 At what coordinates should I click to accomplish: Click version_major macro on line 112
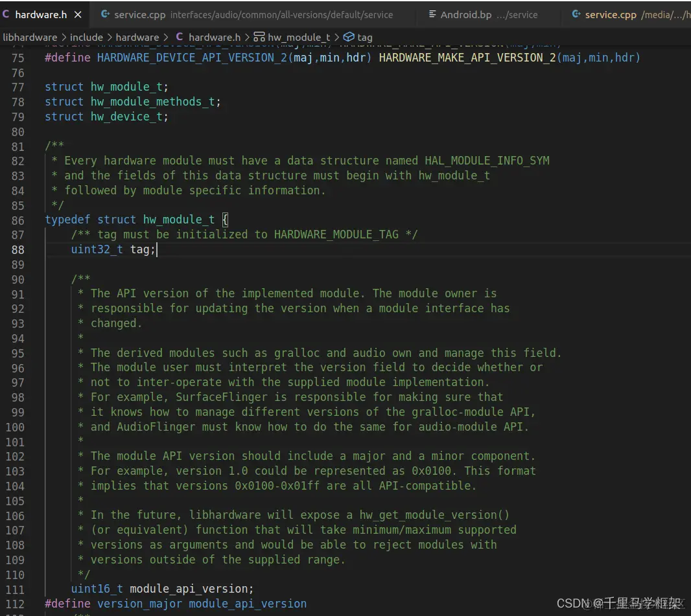(140, 604)
